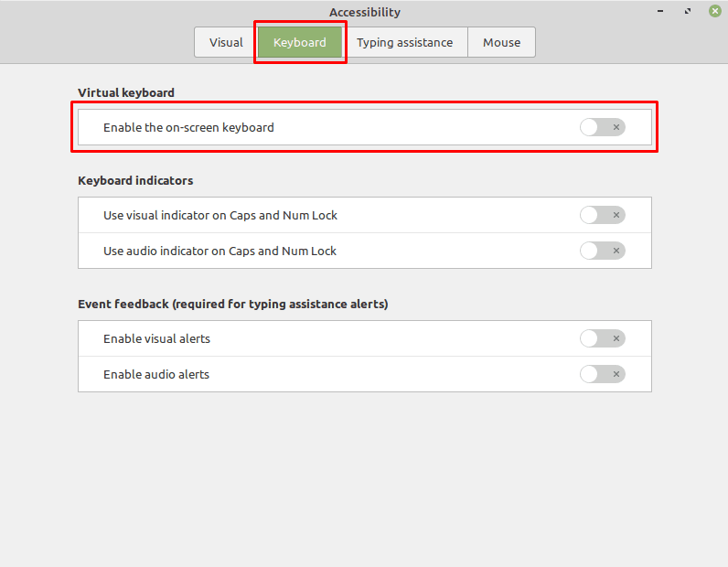Click the 'Enable visual alerts' label text
This screenshot has height=567, width=728.
coord(156,339)
